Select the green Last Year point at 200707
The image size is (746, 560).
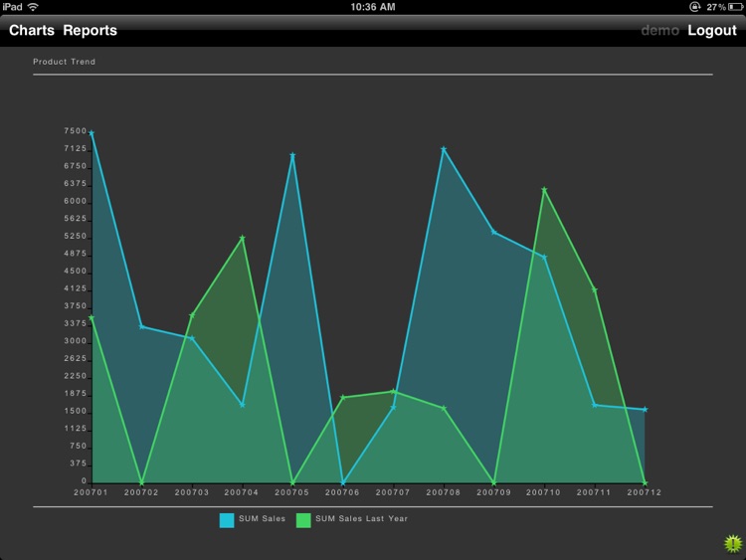click(393, 391)
